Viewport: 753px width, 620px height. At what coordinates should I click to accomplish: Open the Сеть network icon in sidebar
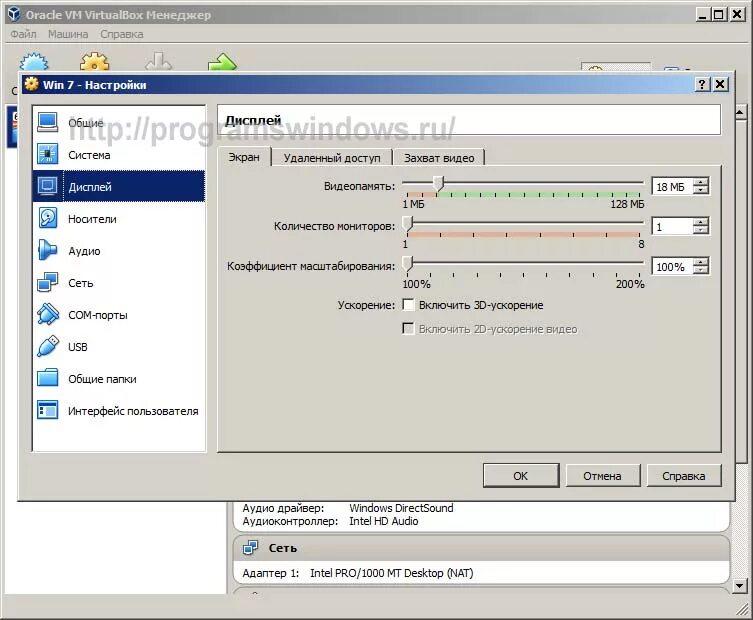[48, 282]
